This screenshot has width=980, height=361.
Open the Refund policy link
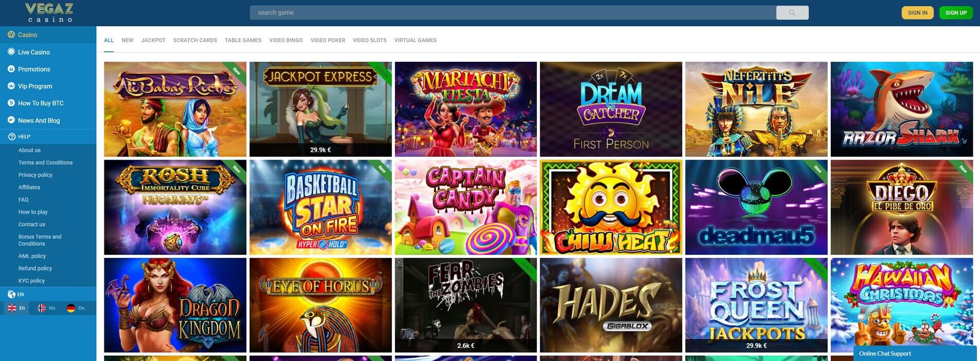[35, 268]
